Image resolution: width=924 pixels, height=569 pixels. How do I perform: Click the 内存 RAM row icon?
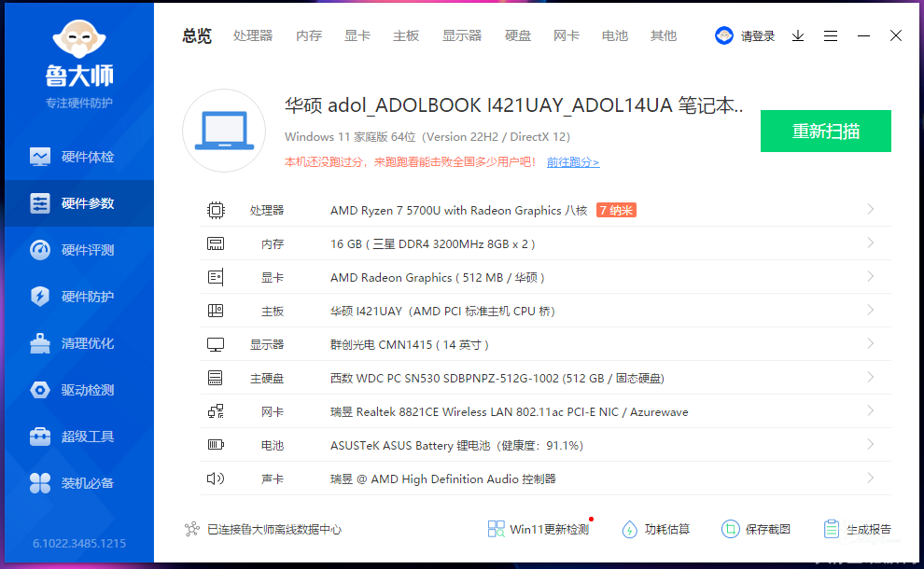(x=216, y=243)
